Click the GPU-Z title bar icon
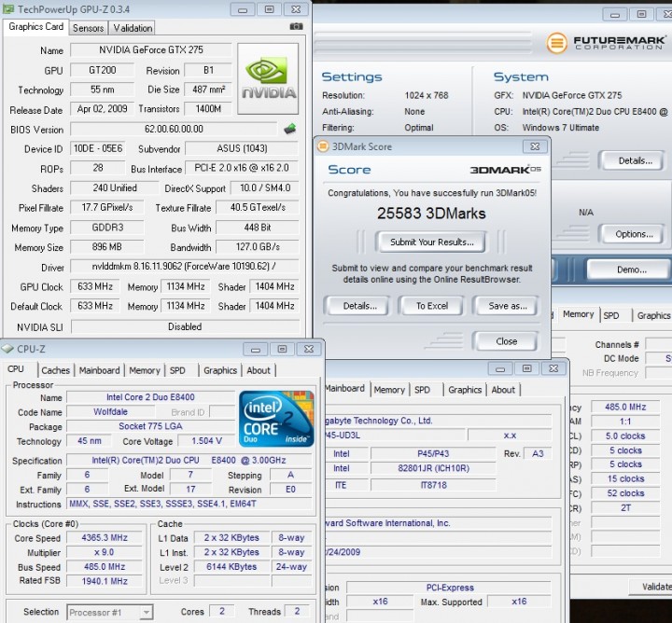 click(x=7, y=8)
